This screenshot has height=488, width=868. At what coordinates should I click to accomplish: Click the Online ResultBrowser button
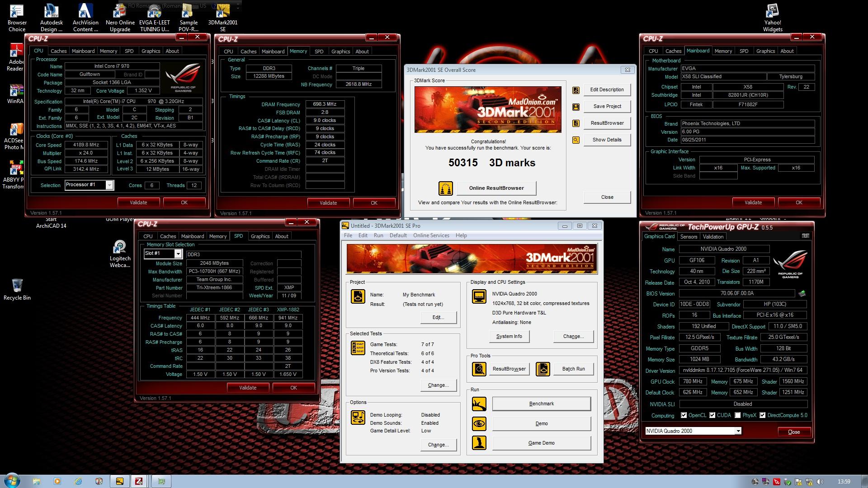pos(496,188)
